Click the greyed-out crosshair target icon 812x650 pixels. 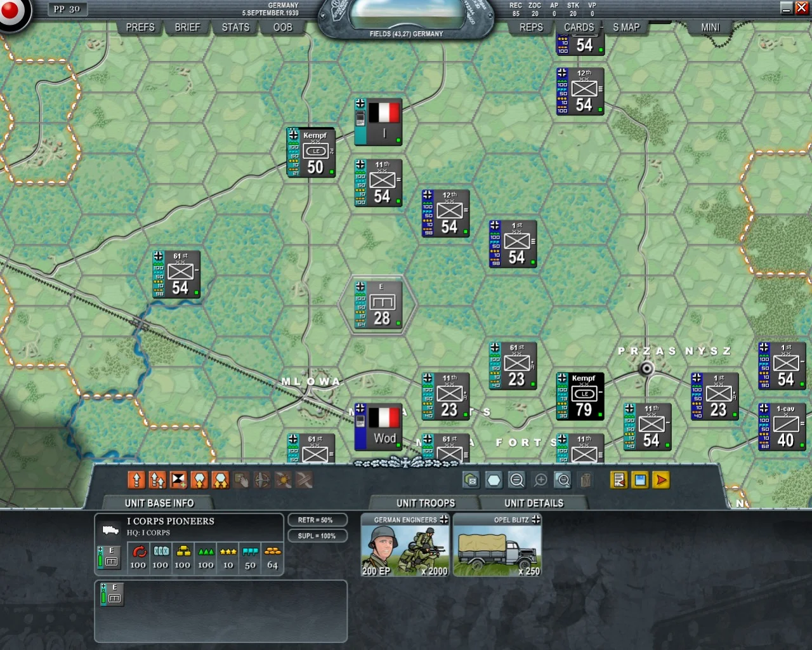262,480
